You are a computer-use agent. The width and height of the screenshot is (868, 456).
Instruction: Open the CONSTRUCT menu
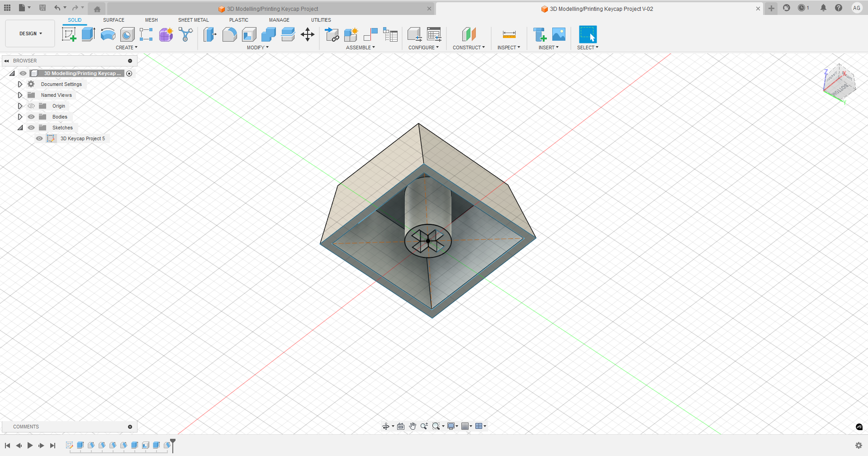pos(469,47)
